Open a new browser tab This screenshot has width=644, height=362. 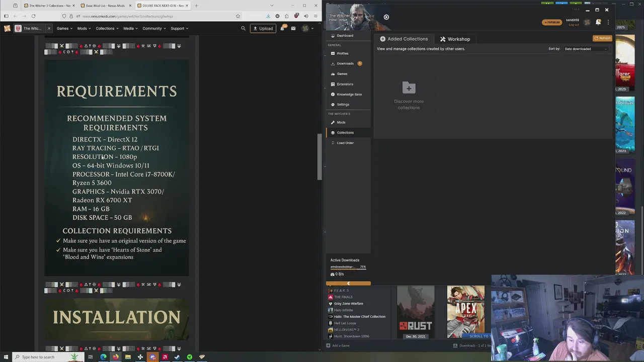coord(196,6)
